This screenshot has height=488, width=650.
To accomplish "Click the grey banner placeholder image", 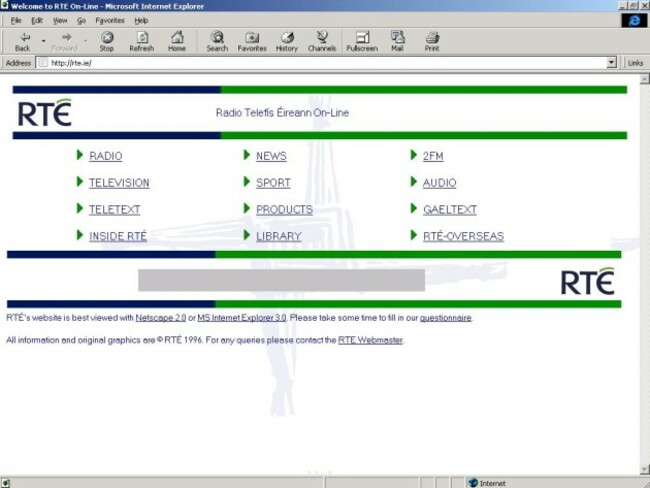I will pyautogui.click(x=281, y=280).
